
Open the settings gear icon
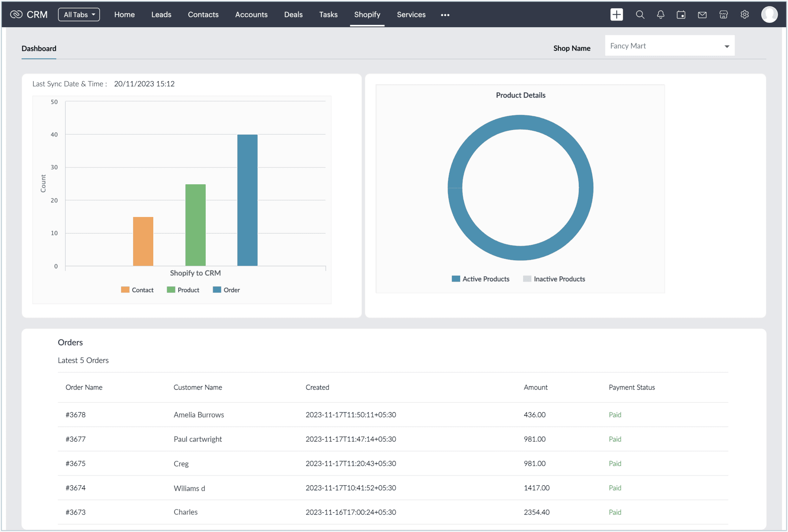(x=744, y=15)
